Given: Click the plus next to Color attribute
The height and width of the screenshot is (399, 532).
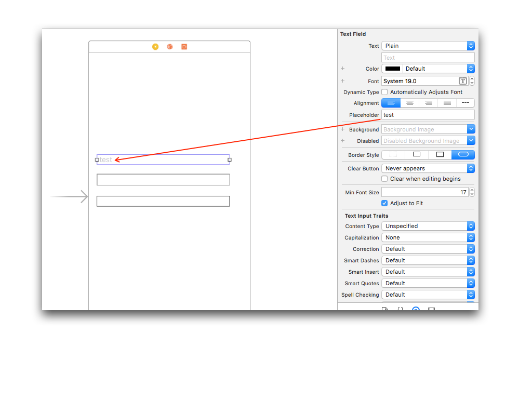Looking at the screenshot, I should [x=342, y=68].
